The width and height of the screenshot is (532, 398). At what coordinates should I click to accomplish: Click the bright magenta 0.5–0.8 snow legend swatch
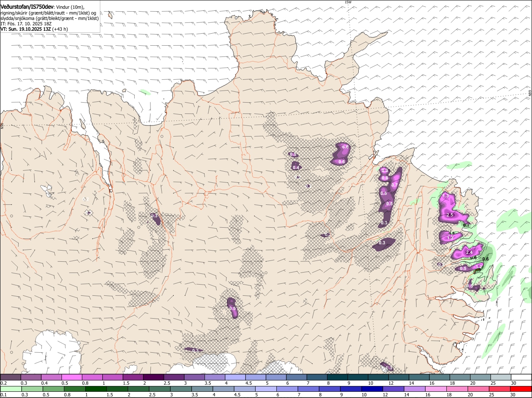(x=72, y=377)
